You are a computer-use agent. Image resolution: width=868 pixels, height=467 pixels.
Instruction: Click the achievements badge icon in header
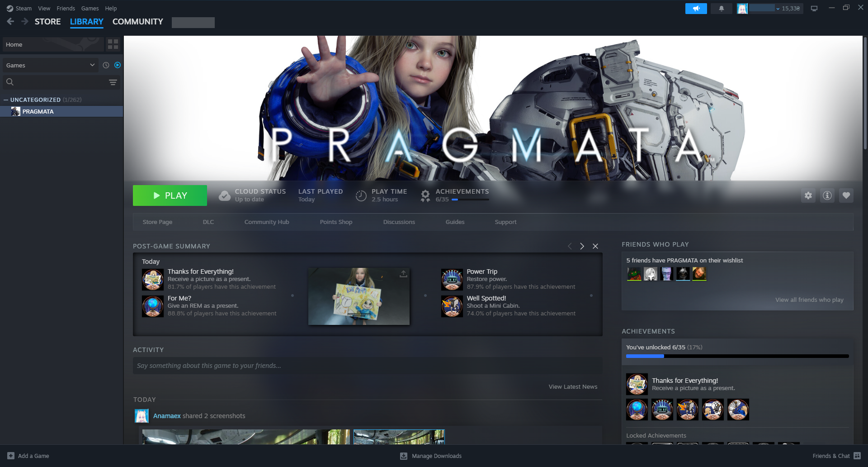(425, 195)
